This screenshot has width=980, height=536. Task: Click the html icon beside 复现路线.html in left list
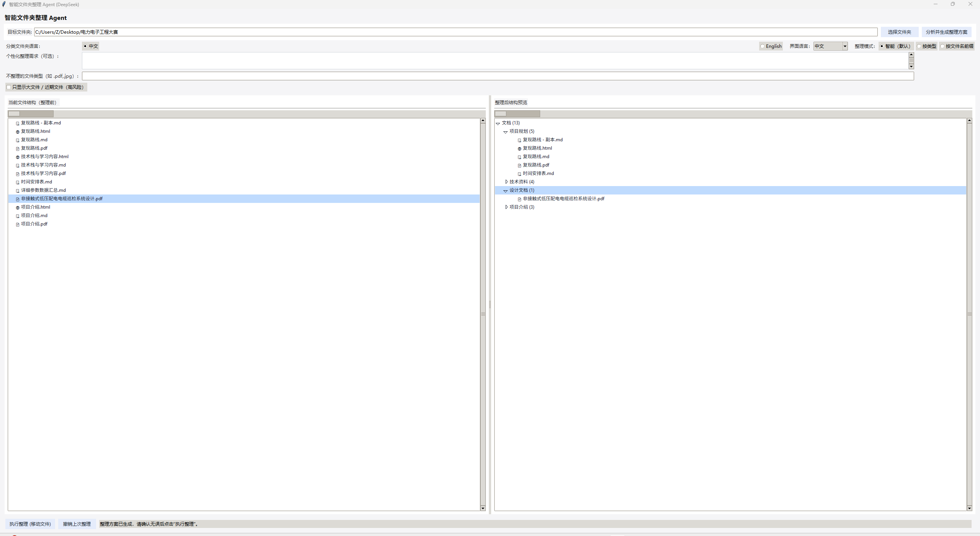click(18, 132)
